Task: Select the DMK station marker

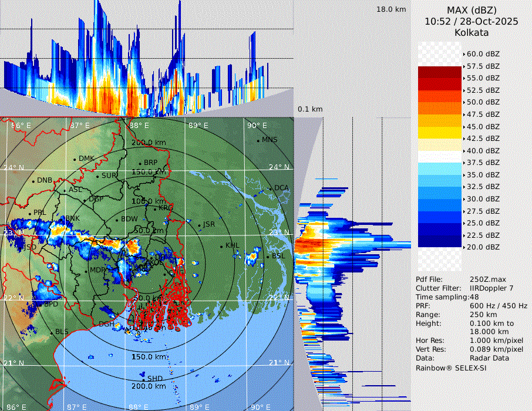Action: (75, 159)
